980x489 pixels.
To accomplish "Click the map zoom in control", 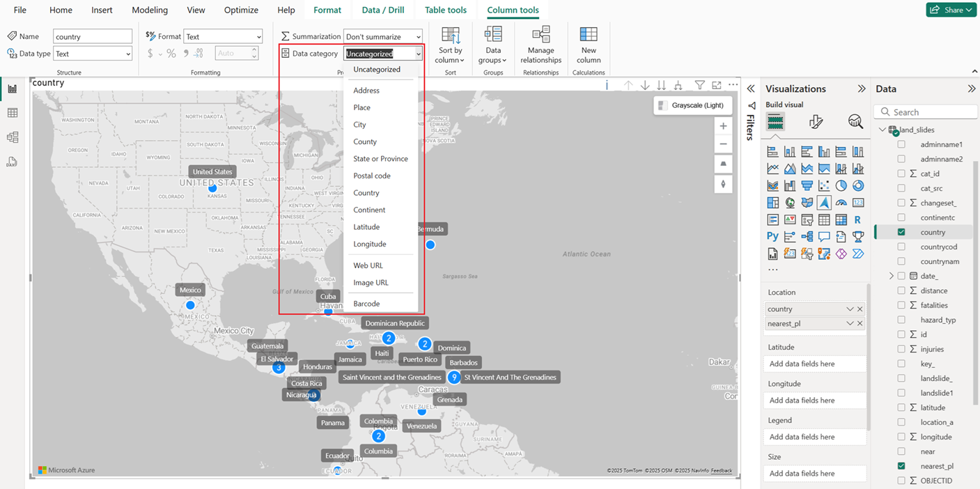I will [x=723, y=126].
